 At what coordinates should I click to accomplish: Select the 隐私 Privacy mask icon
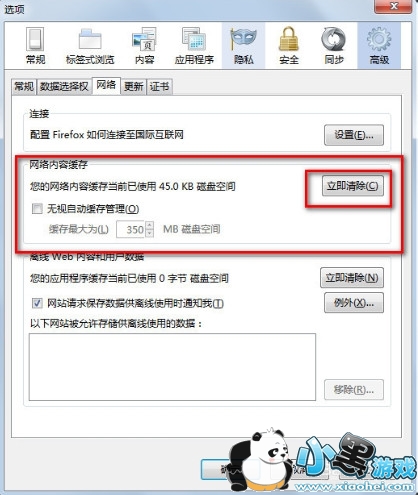coord(244,46)
